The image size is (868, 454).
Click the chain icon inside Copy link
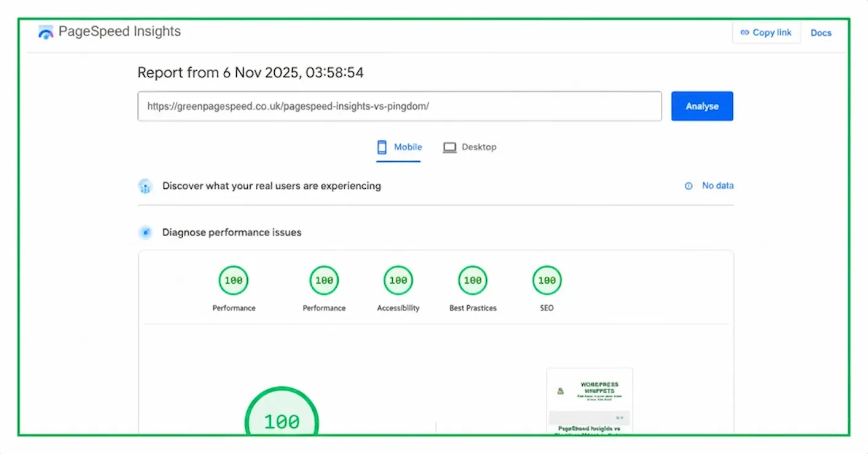click(744, 33)
